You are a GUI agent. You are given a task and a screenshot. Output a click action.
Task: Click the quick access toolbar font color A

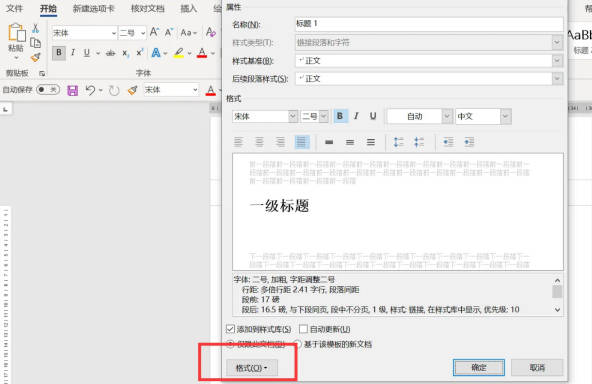(x=211, y=90)
